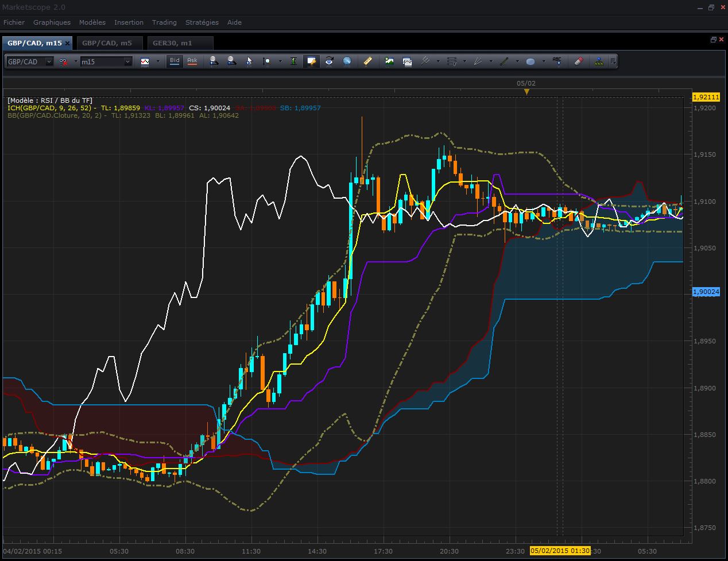Open the Fichier menu

coord(14,22)
